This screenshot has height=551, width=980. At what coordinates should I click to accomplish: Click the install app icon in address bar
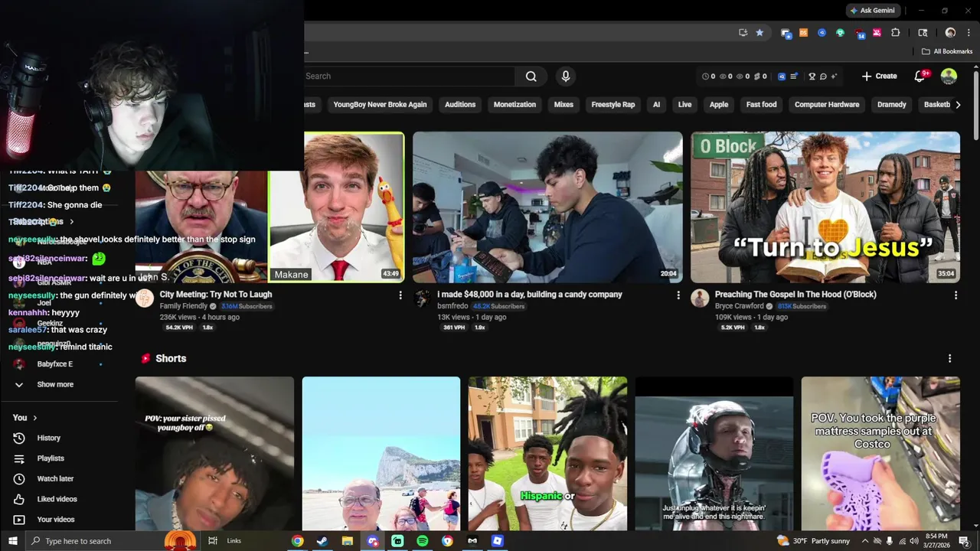[x=743, y=32]
